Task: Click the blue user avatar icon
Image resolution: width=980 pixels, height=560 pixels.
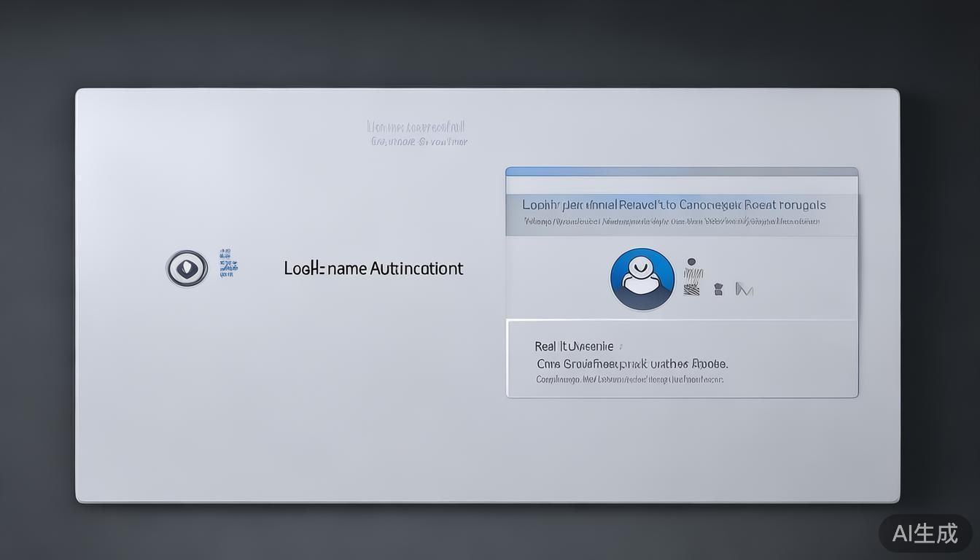Action: [642, 279]
